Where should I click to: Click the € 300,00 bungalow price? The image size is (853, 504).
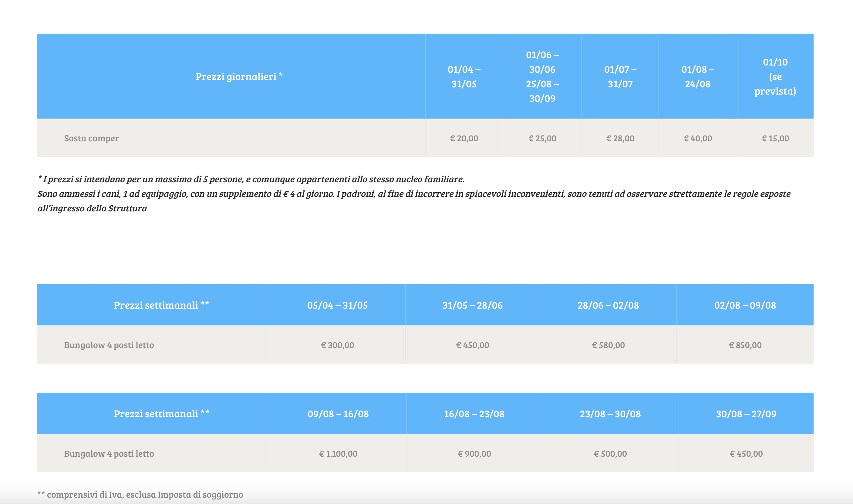click(x=337, y=345)
